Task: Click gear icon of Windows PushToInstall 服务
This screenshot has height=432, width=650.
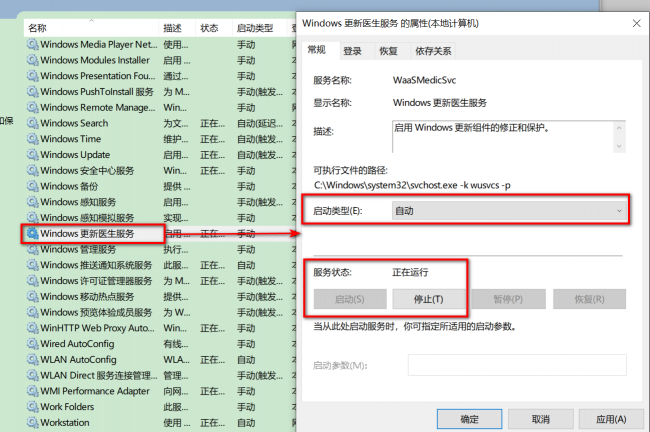Action: point(33,92)
